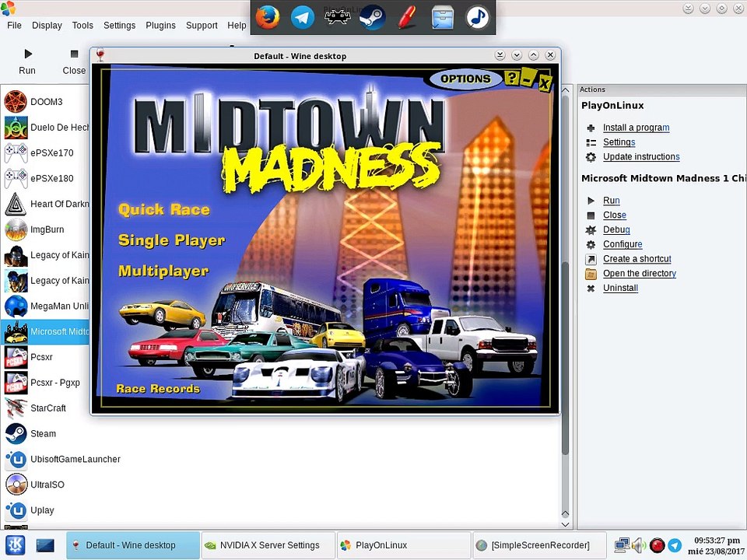Open the file cabinet icon in dock
Screen dimensions: 747x560
pyautogui.click(x=443, y=18)
